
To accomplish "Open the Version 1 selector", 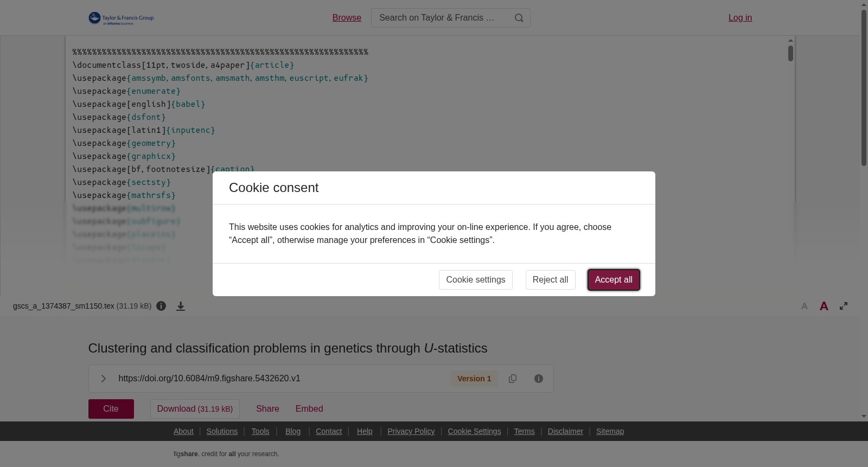I will click(474, 379).
